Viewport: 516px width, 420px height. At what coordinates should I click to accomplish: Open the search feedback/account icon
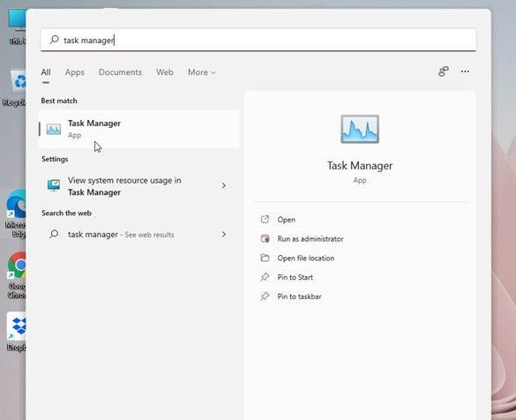(444, 71)
